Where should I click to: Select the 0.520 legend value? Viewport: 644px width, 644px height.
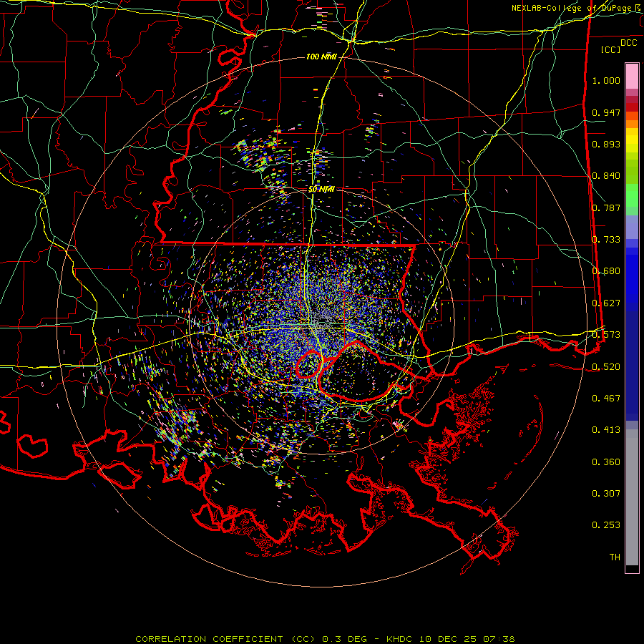[x=606, y=367]
